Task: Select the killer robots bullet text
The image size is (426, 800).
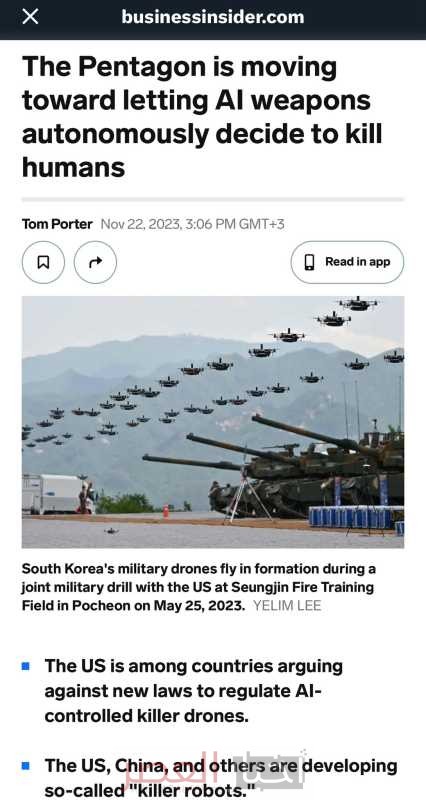Action: [x=221, y=778]
